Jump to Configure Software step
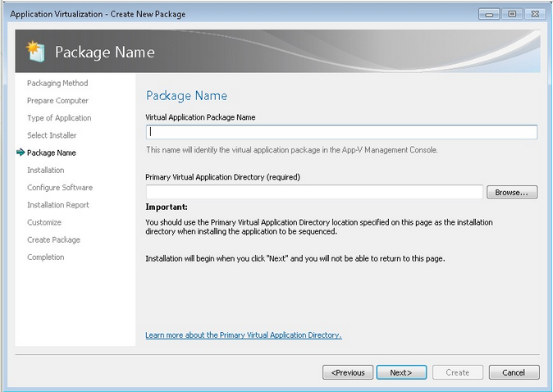Image resolution: width=553 pixels, height=392 pixels. pyautogui.click(x=60, y=188)
